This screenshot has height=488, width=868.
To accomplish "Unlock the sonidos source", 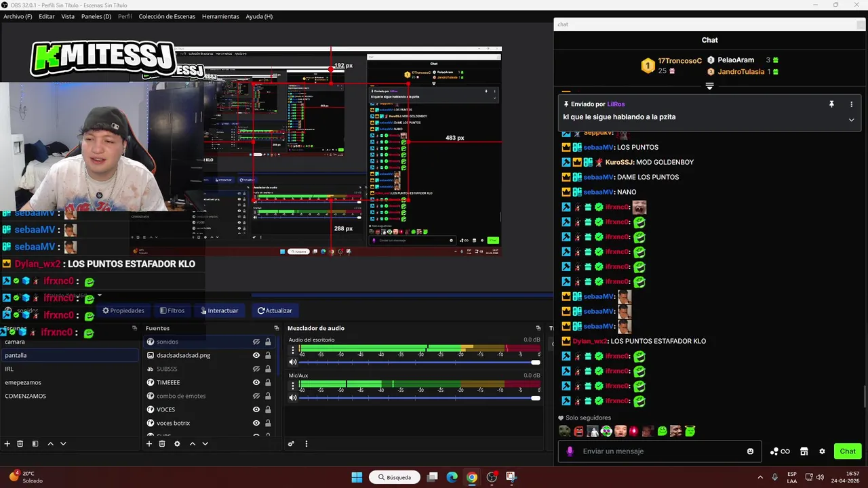I will tap(268, 342).
